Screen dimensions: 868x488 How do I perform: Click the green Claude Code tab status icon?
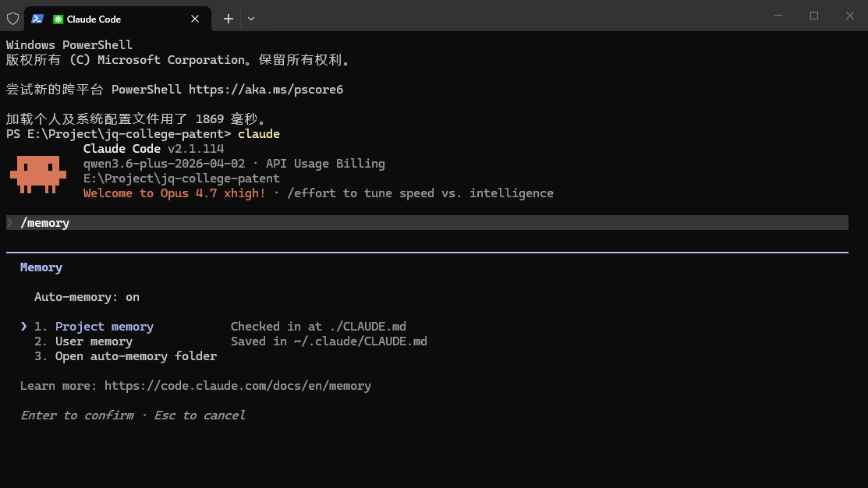coord(58,19)
